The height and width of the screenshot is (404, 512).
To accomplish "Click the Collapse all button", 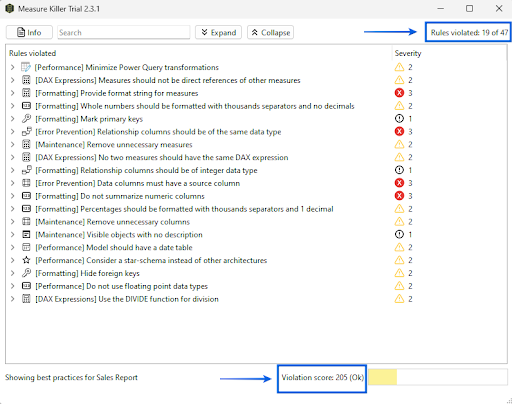I will [x=270, y=32].
